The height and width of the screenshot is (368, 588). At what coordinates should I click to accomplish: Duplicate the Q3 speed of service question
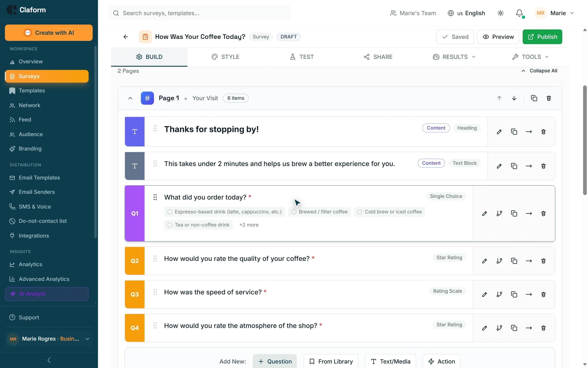click(x=514, y=294)
